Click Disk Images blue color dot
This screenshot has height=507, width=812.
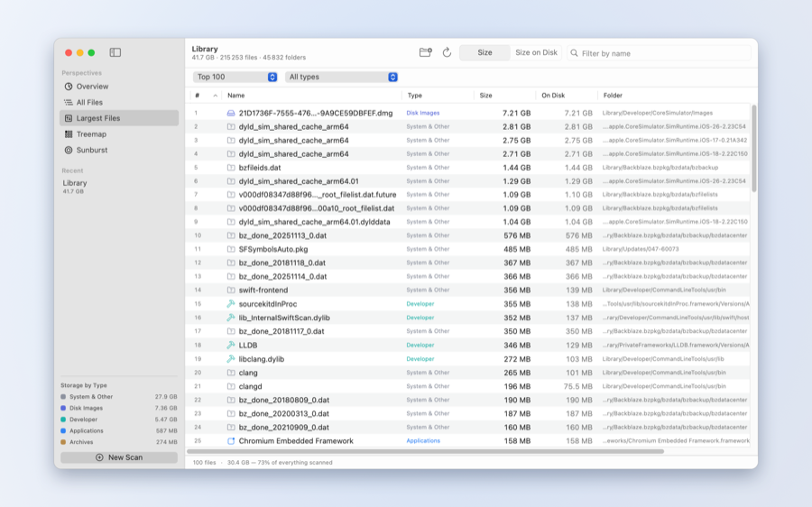pyautogui.click(x=63, y=408)
